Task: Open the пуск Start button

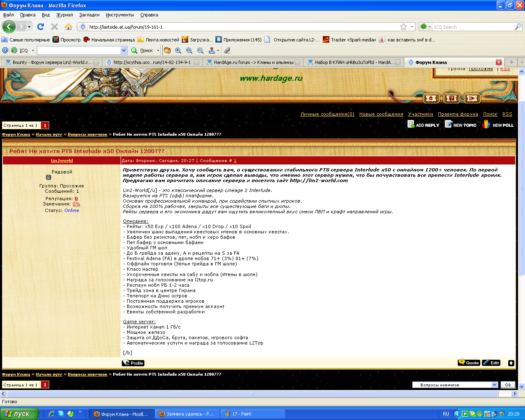Action: 19,414
